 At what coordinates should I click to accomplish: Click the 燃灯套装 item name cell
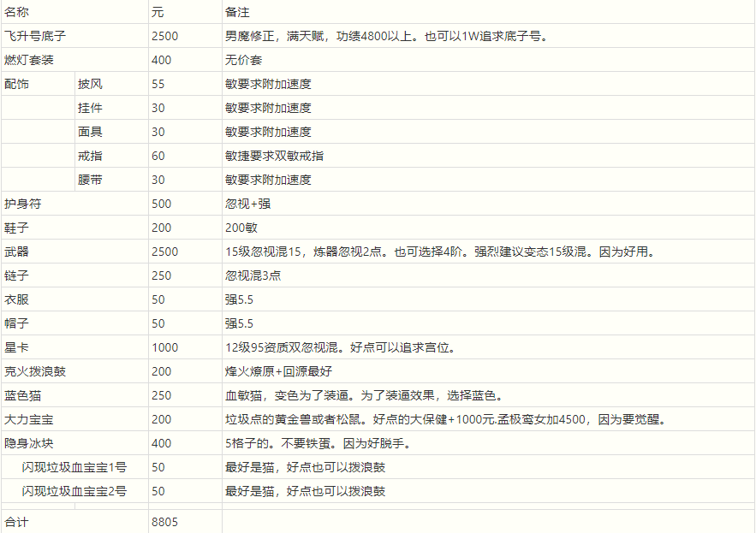coord(29,61)
